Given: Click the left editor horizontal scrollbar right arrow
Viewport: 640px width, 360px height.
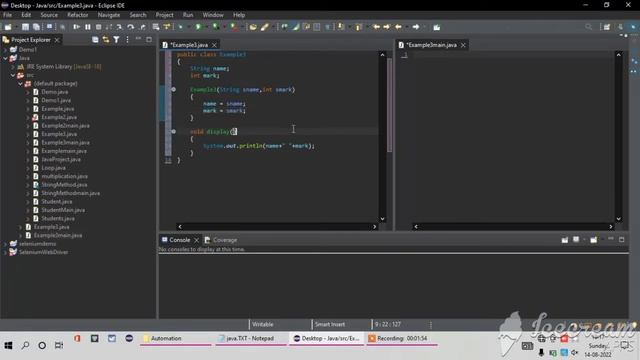Looking at the screenshot, I should [x=374, y=227].
